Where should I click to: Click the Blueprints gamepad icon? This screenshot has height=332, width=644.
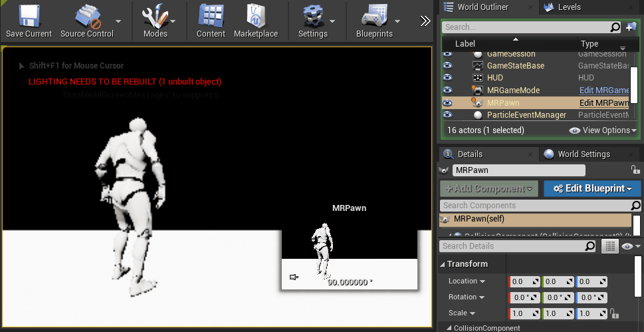[374, 15]
